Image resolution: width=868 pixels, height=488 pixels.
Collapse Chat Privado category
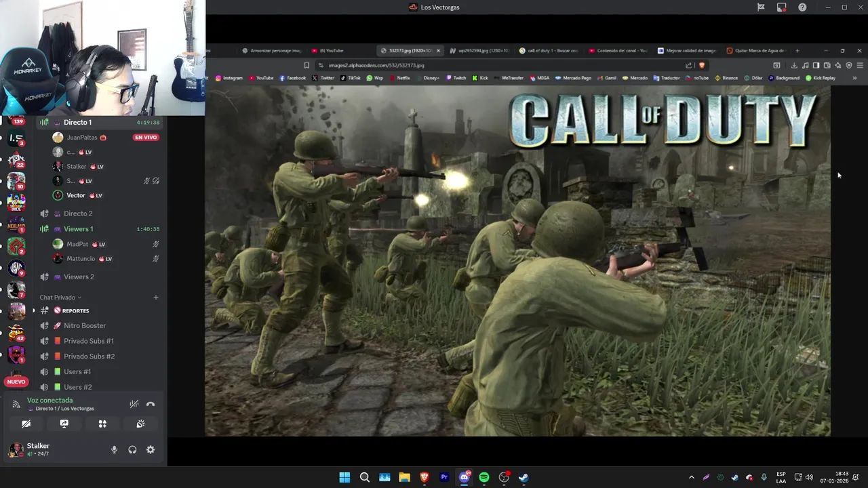[60, 298]
